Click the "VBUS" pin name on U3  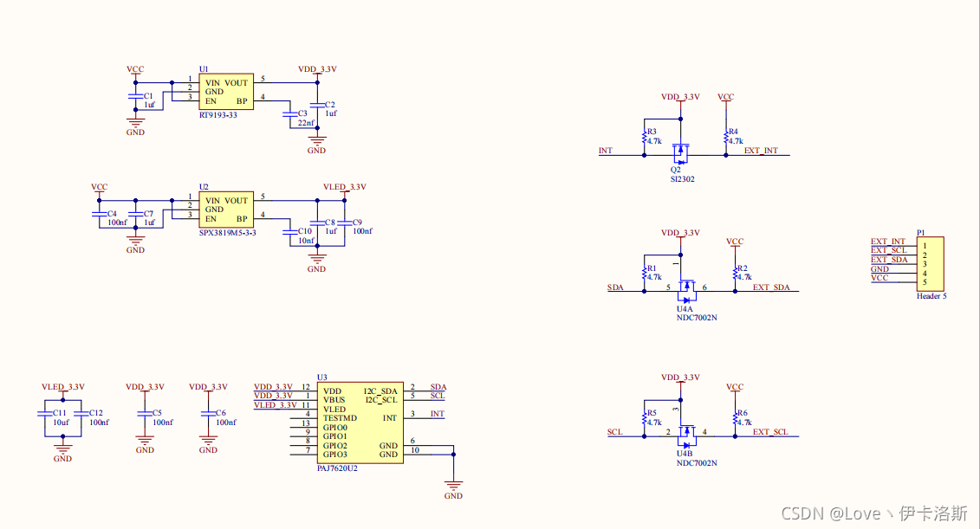coord(334,400)
